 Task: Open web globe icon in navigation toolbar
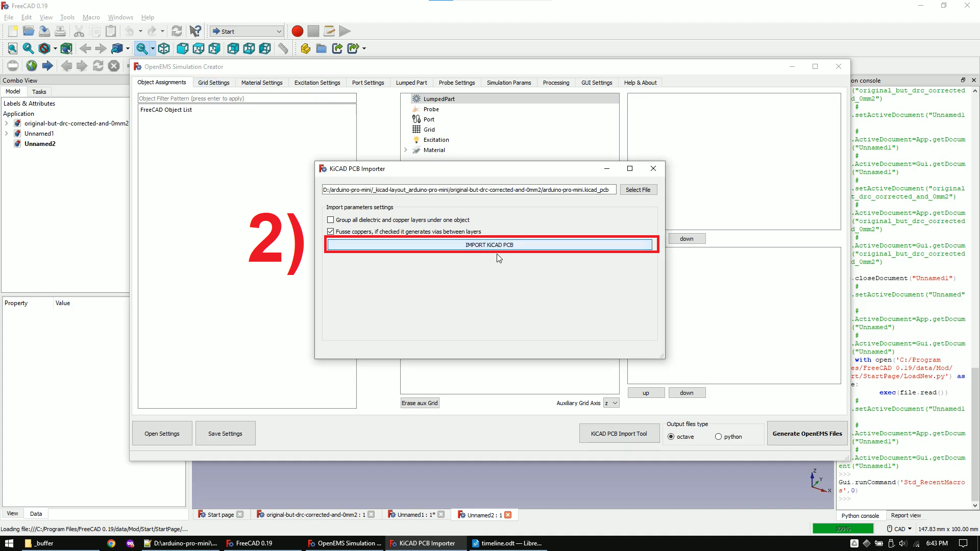pos(32,65)
